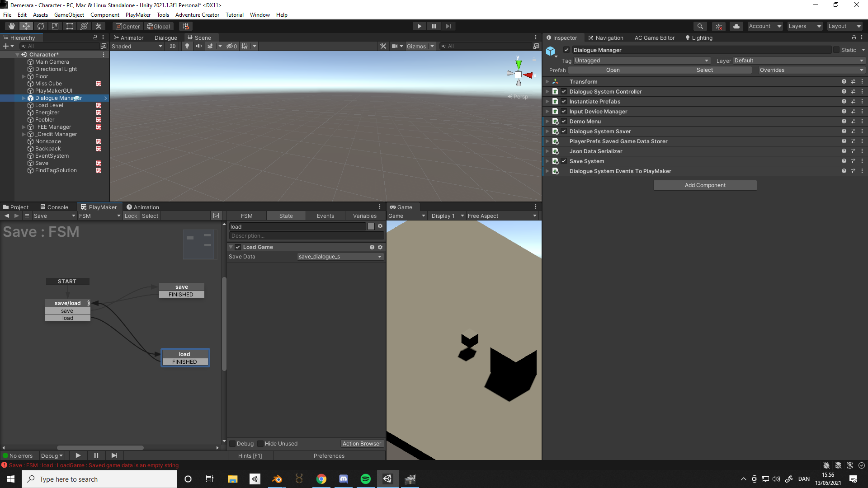Open the PlayMaker Events tab
The height and width of the screenshot is (488, 868).
coord(325,216)
